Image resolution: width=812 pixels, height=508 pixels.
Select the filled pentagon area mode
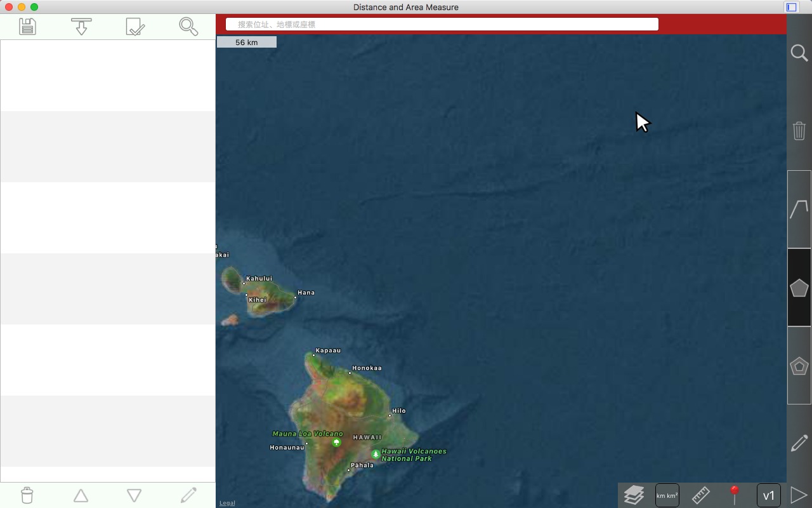(799, 288)
